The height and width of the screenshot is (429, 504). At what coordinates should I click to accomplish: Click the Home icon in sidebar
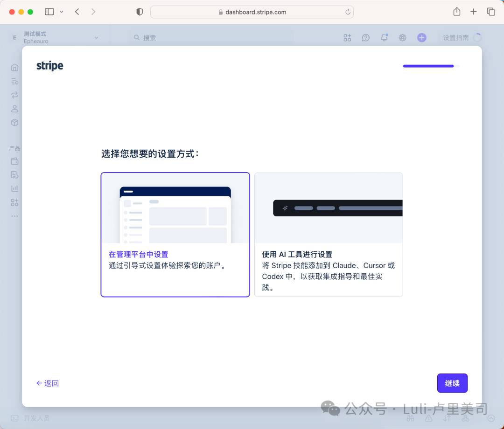click(x=14, y=68)
